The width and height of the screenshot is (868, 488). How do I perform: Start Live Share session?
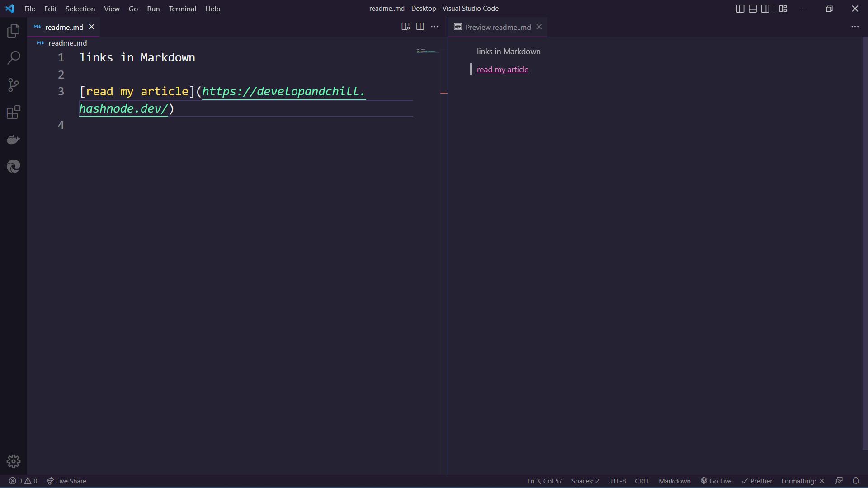coord(66,481)
